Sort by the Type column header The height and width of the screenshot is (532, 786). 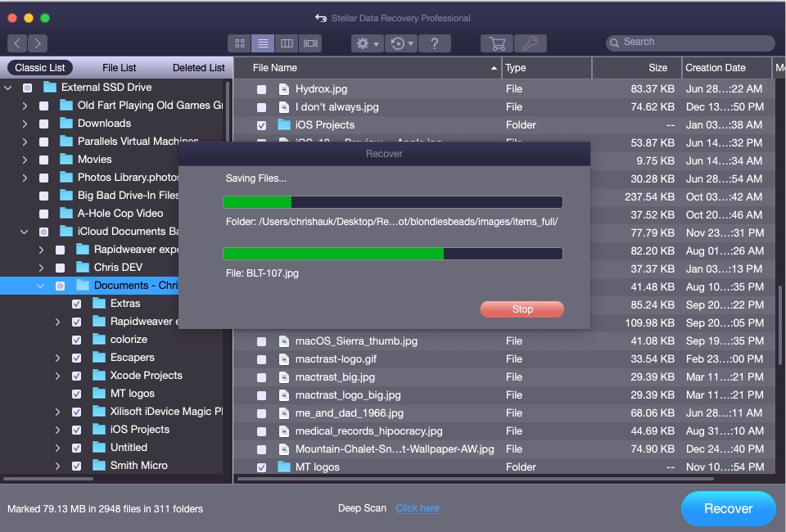coord(546,68)
